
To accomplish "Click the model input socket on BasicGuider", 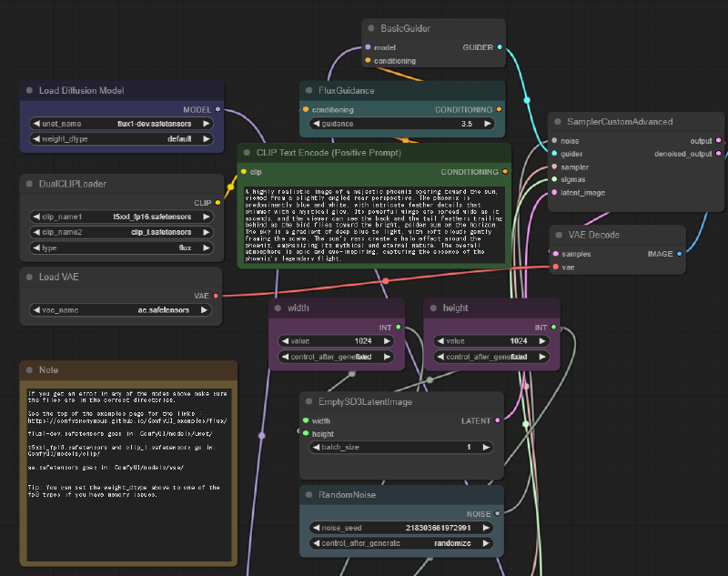I will point(369,47).
